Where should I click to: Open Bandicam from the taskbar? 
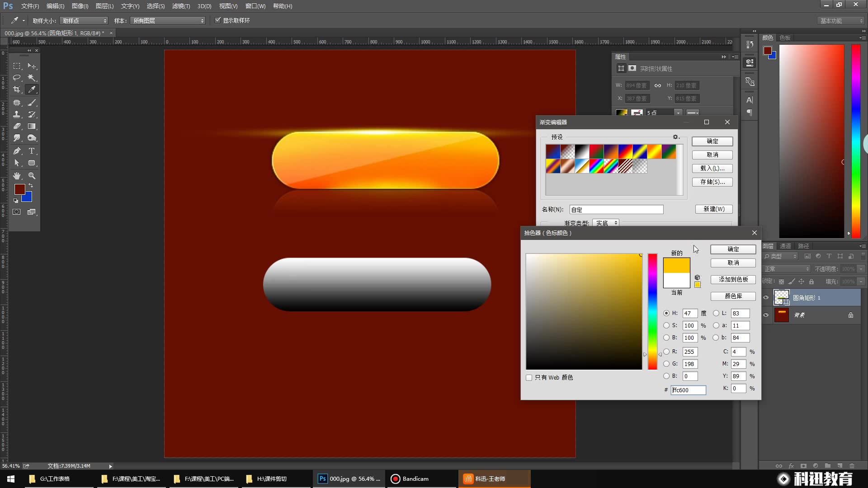coord(421,479)
